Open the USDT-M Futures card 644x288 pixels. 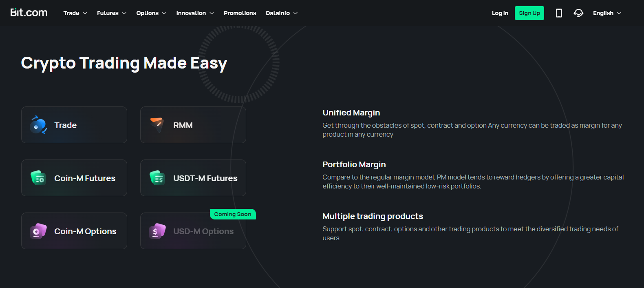pyautogui.click(x=193, y=178)
